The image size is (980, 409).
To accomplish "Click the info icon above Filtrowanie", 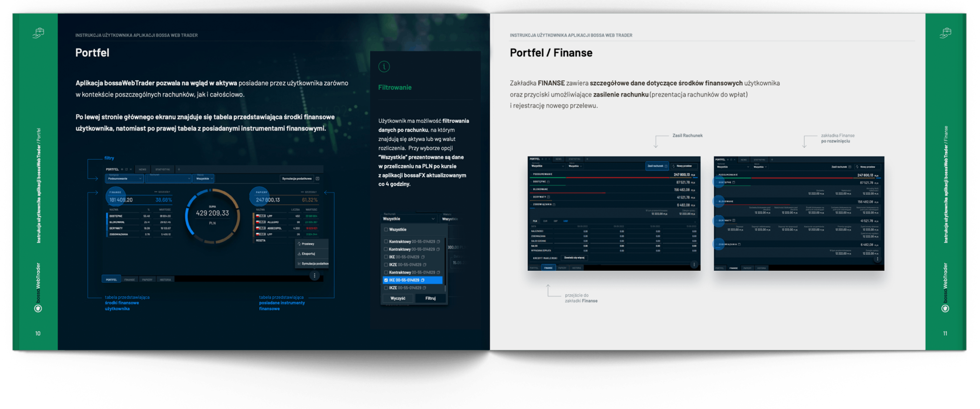I will pos(384,67).
